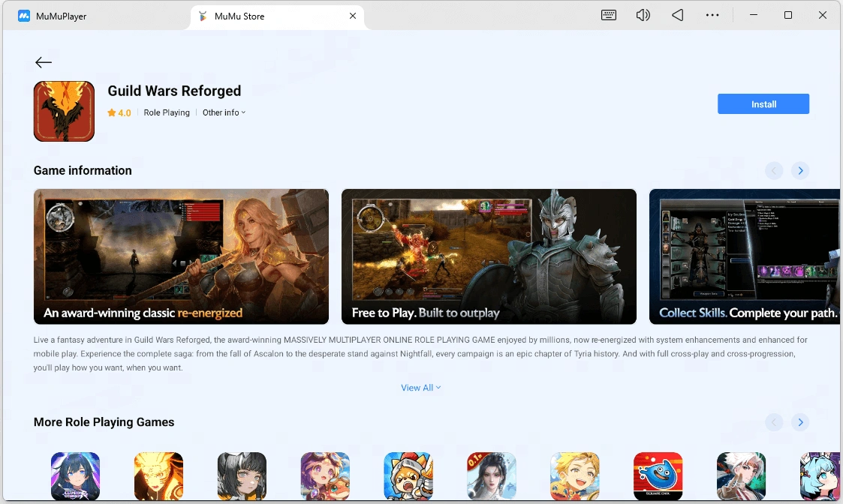Viewport: 843px width, 504px height.
Task: Show next Game information screenshots
Action: click(x=800, y=171)
